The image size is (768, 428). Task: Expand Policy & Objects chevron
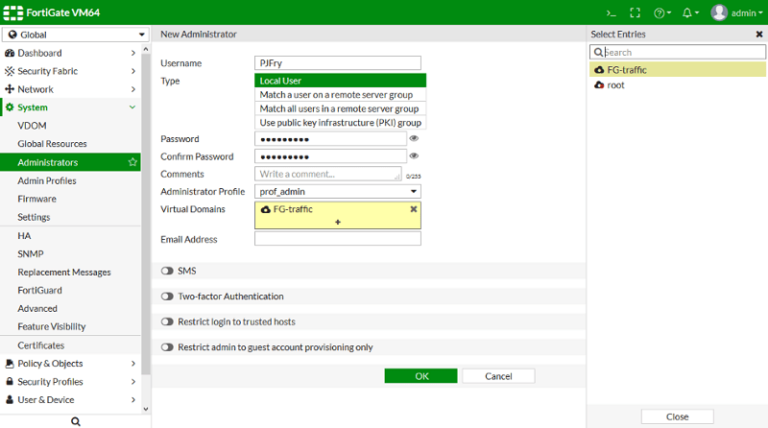133,363
